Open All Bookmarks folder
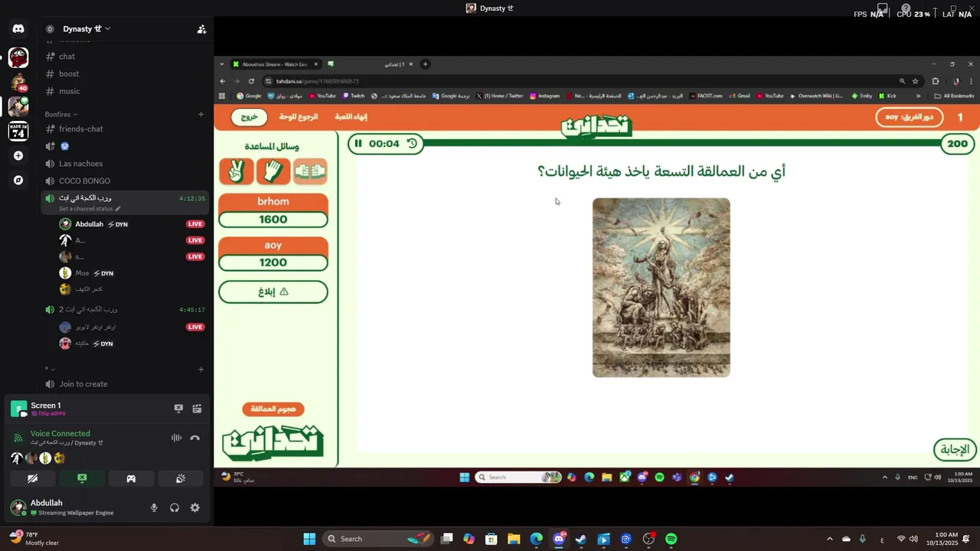 click(954, 96)
